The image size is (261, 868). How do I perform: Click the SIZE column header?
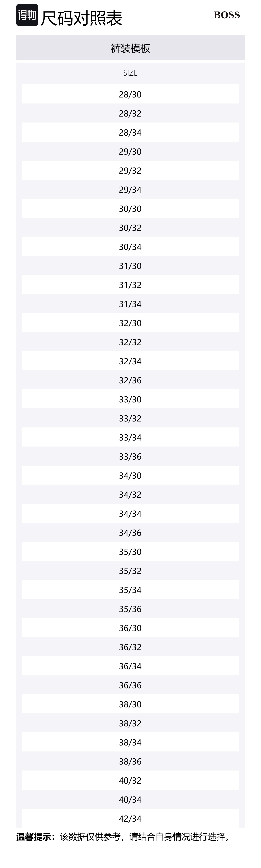coord(130,73)
